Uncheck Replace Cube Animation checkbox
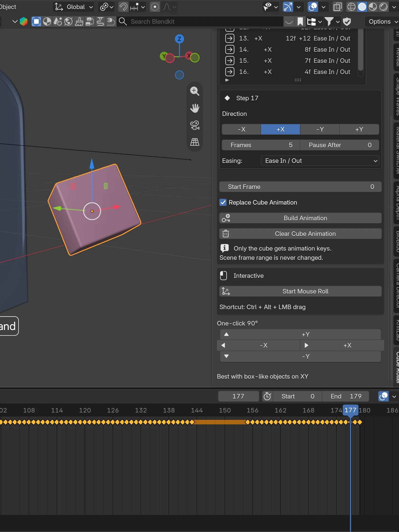The image size is (399, 532). point(223,202)
